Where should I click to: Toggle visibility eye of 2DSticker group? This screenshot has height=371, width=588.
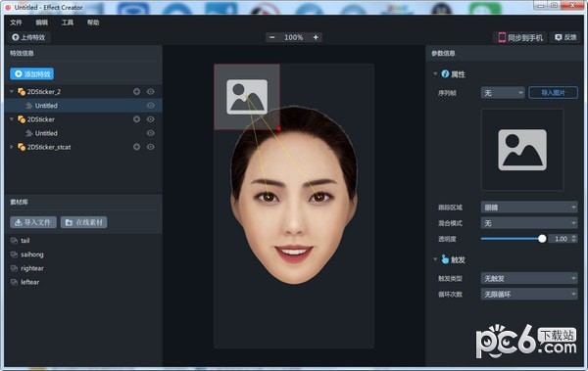click(x=150, y=119)
